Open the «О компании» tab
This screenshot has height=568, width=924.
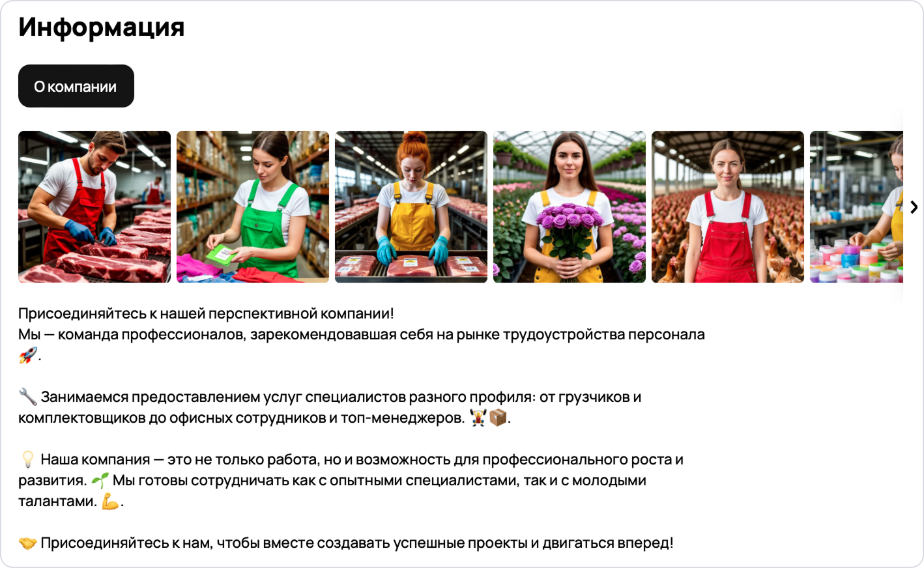coord(76,86)
